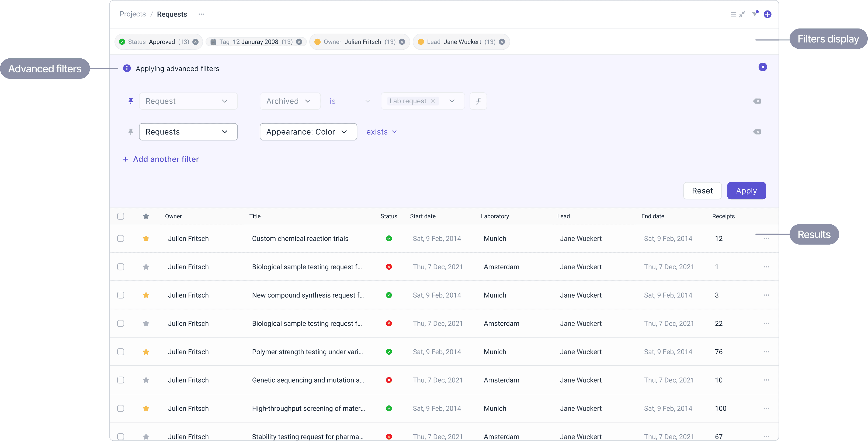Click the purple plus add icon
The height and width of the screenshot is (441, 868).
point(768,14)
